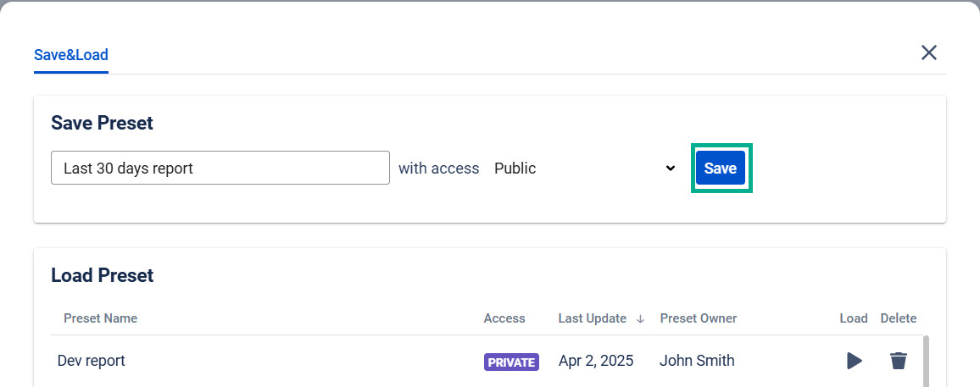Click the Load Preset heading
The width and height of the screenshot is (980, 387).
pyautogui.click(x=103, y=275)
